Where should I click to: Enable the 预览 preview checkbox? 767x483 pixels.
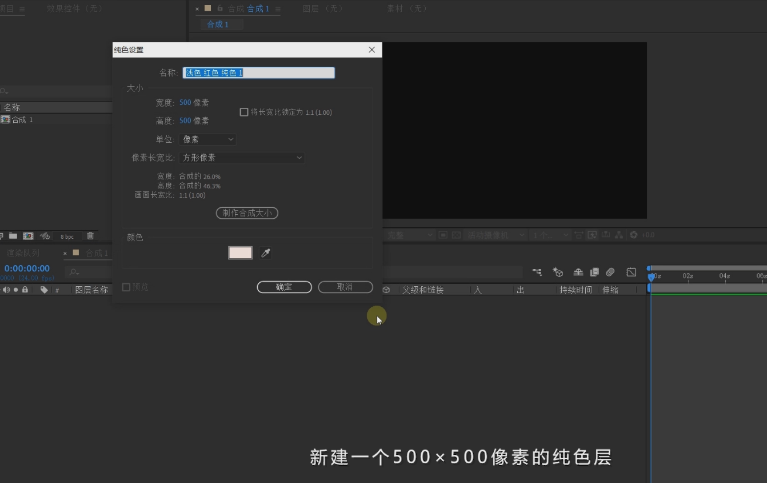click(126, 287)
